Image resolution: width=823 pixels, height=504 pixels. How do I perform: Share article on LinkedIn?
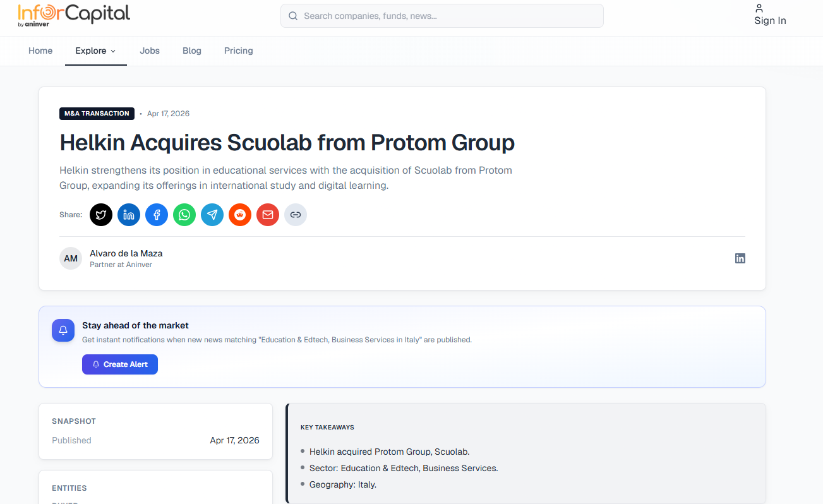[129, 215]
